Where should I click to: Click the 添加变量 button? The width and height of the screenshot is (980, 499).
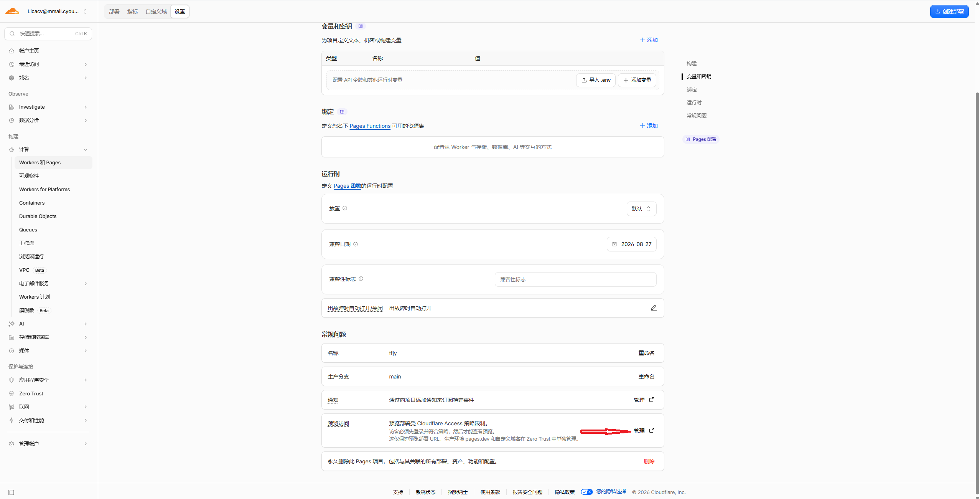pos(637,80)
